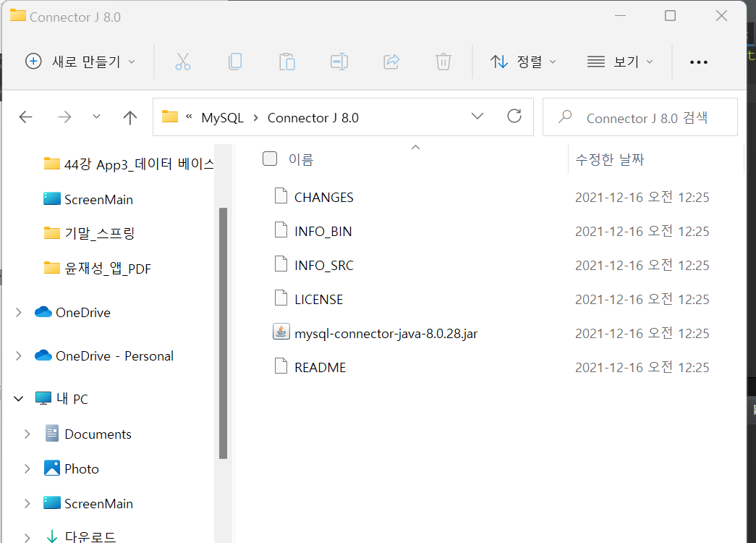
Task: Open the 보기 view dropdown
Action: (620, 62)
